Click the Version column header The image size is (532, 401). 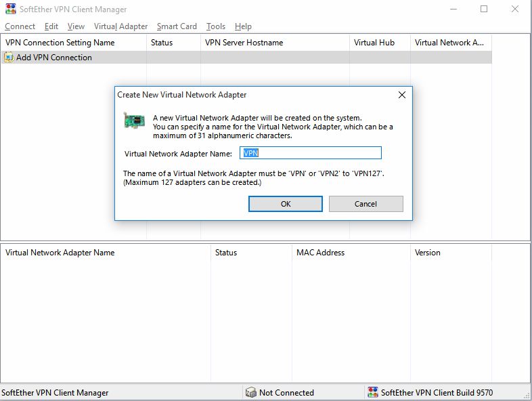(x=451, y=253)
